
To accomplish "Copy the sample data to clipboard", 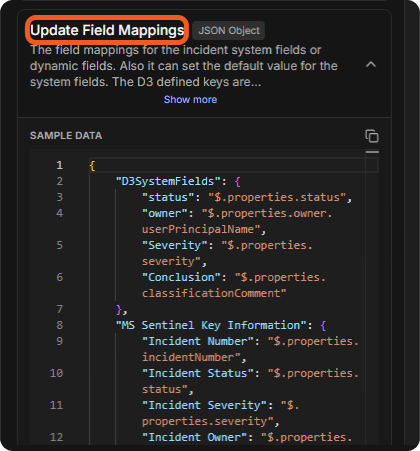I will point(372,136).
